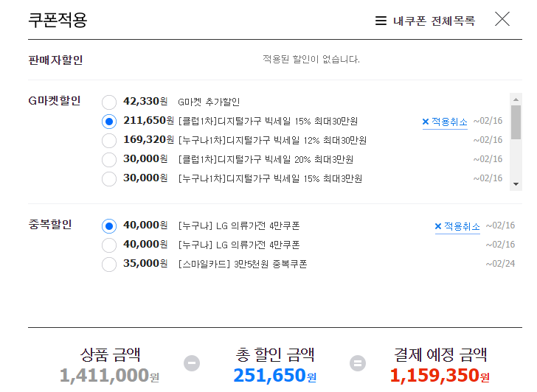This screenshot has height=392, width=537.
Task: Select the 169,320원 누구나1차 12% coupon radio
Action: 109,140
